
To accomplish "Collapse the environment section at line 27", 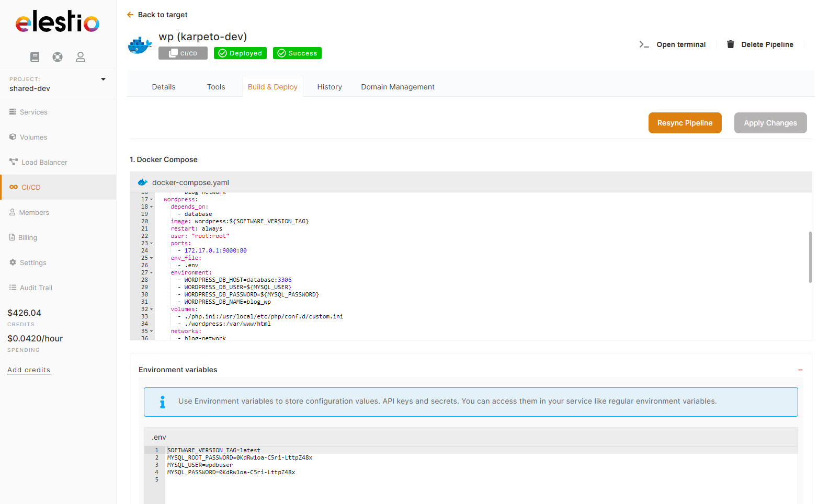I will (x=152, y=273).
